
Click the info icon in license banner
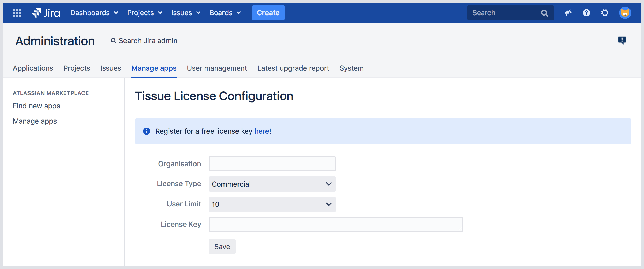147,131
